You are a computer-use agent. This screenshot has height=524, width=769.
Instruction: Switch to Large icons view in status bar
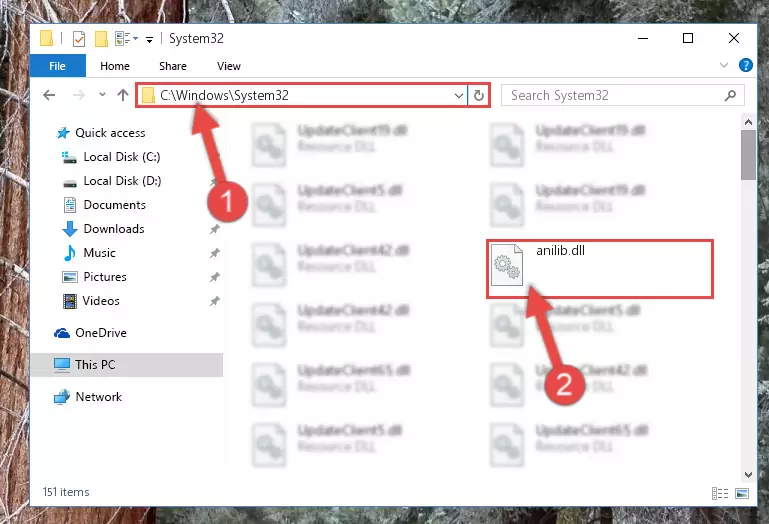pyautogui.click(x=742, y=493)
